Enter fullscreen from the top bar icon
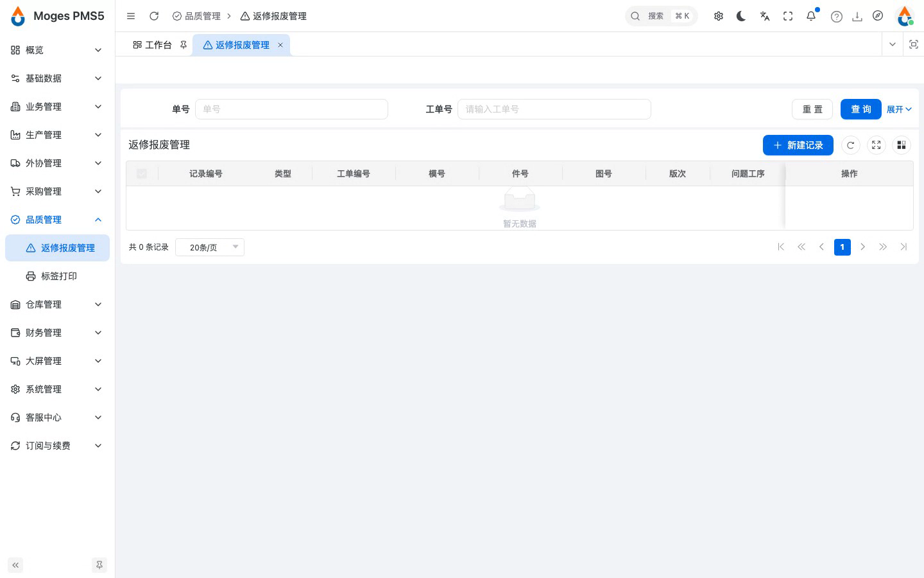924x578 pixels. (x=788, y=16)
